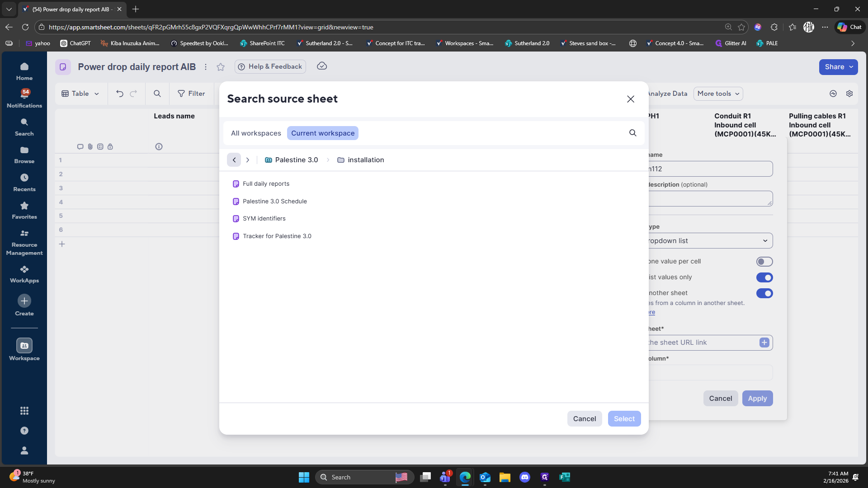Screen dimensions: 868x488
Task: Open More tools dropdown
Action: 718,94
